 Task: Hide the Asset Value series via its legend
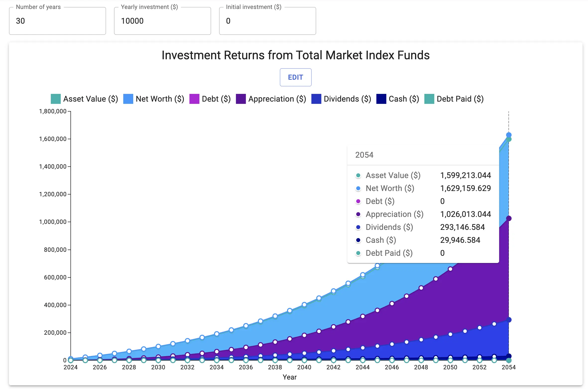click(x=55, y=99)
